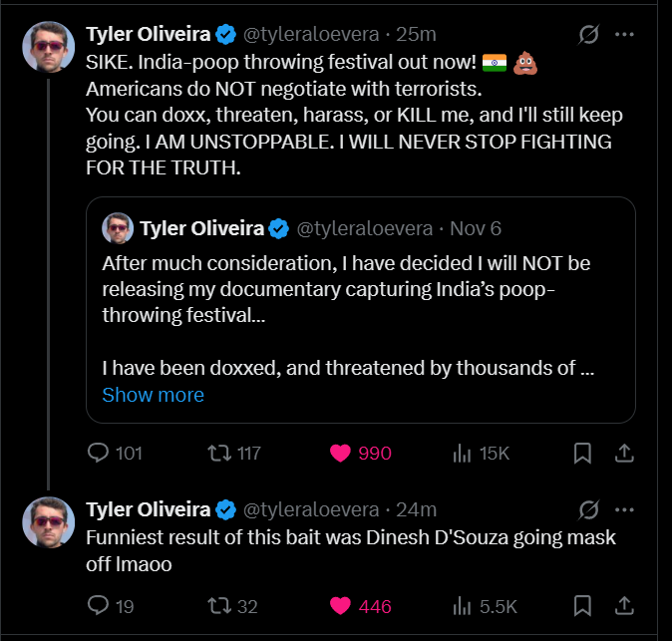This screenshot has height=641, width=672.
Task: Share the Dinesh D'Souza tweet
Action: click(624, 605)
